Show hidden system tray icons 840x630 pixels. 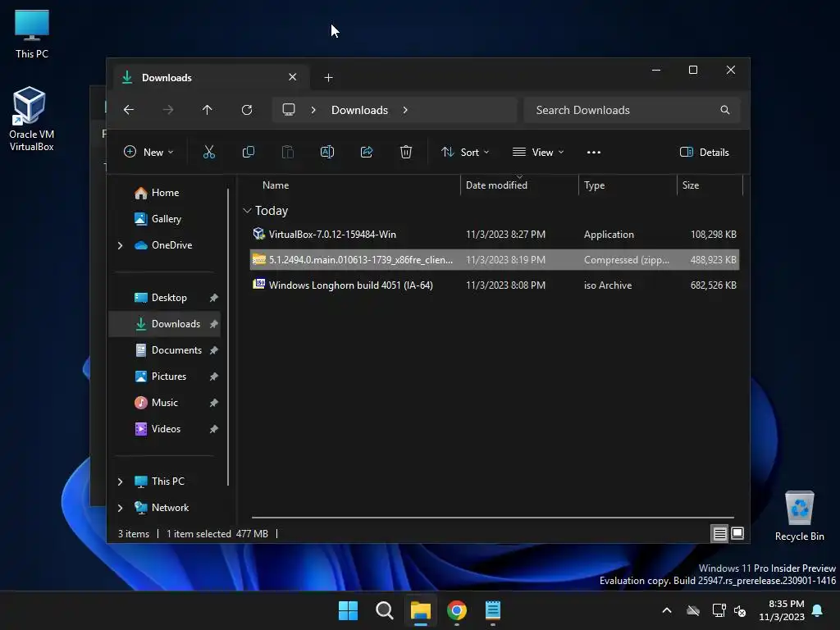tap(667, 610)
